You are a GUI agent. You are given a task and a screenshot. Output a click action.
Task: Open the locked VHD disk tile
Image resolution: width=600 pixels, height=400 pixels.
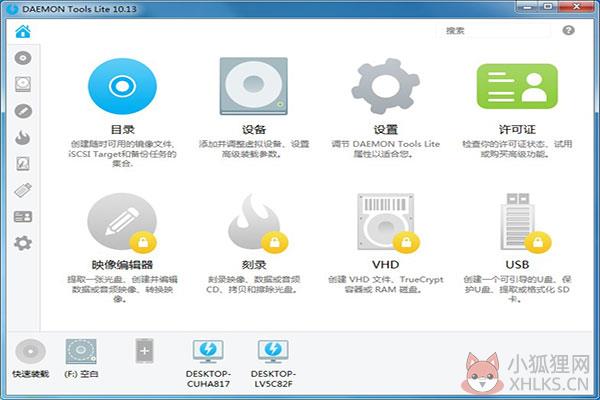(388, 223)
